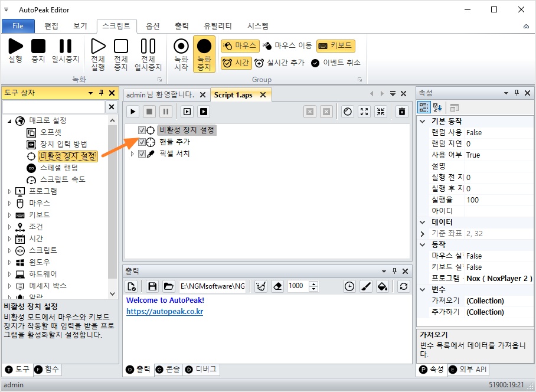
Task: Click save icon in output panel
Action: pyautogui.click(x=152, y=286)
